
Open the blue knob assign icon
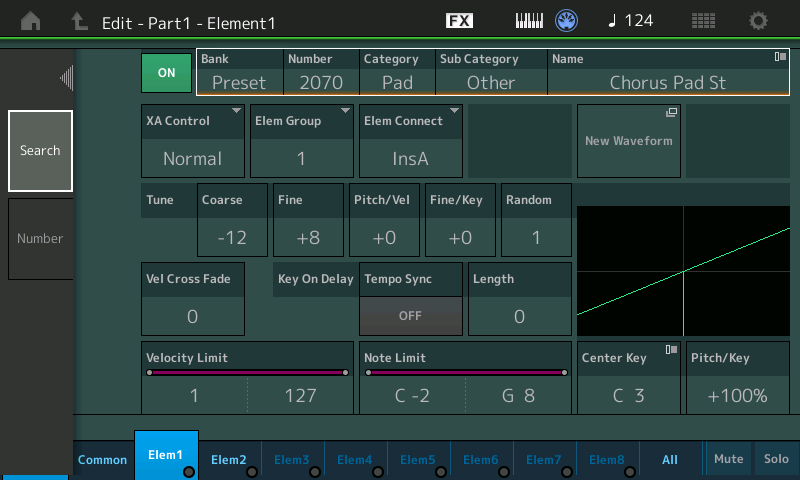click(x=568, y=21)
